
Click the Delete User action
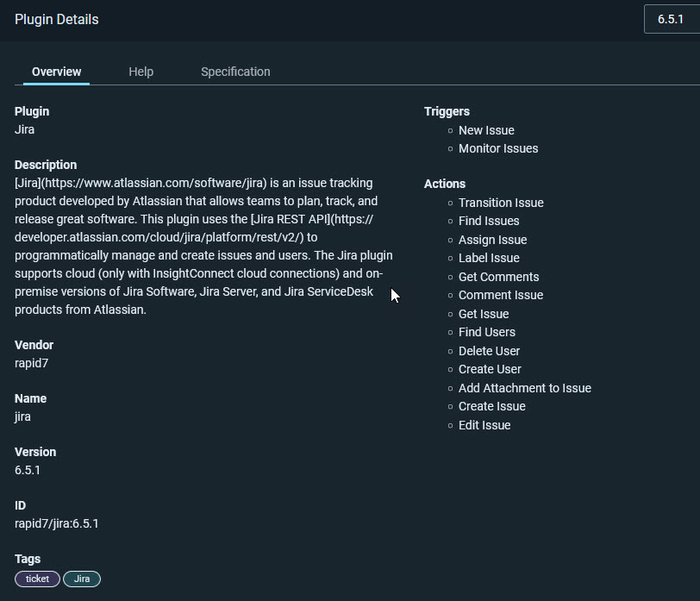(489, 351)
